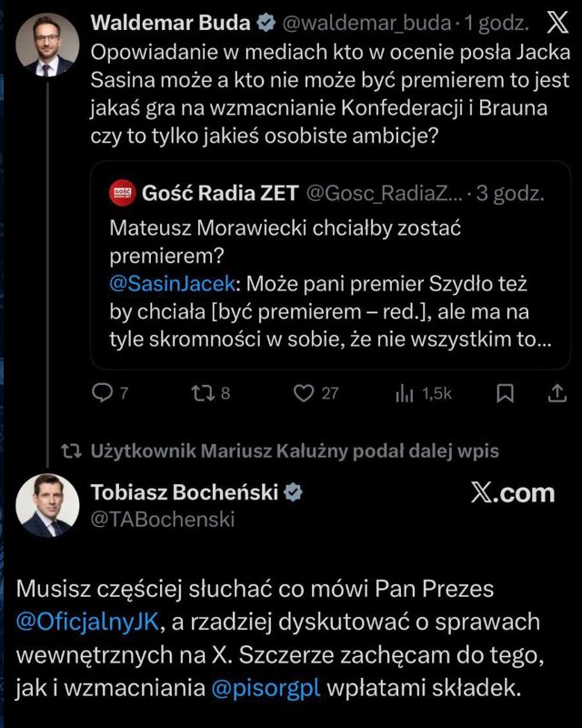Viewport: 582px width, 728px height.
Task: Like the tweet with heart icon
Action: point(304,393)
